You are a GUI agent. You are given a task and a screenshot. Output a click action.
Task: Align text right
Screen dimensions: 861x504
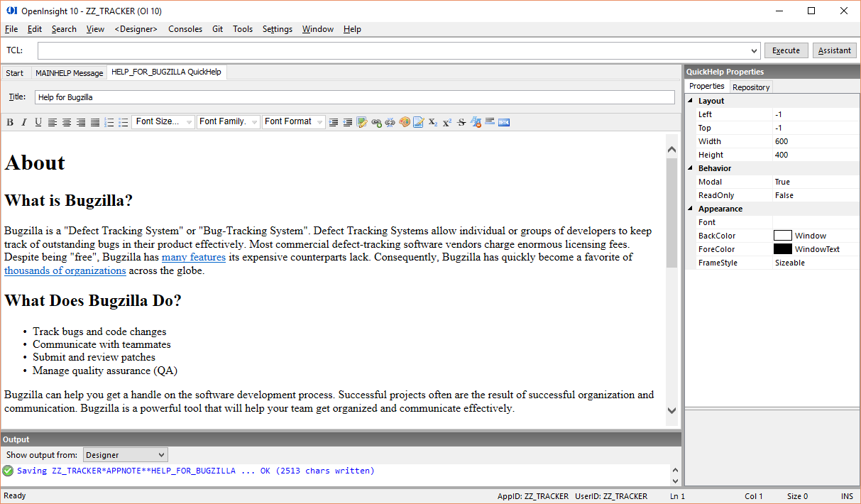point(81,122)
